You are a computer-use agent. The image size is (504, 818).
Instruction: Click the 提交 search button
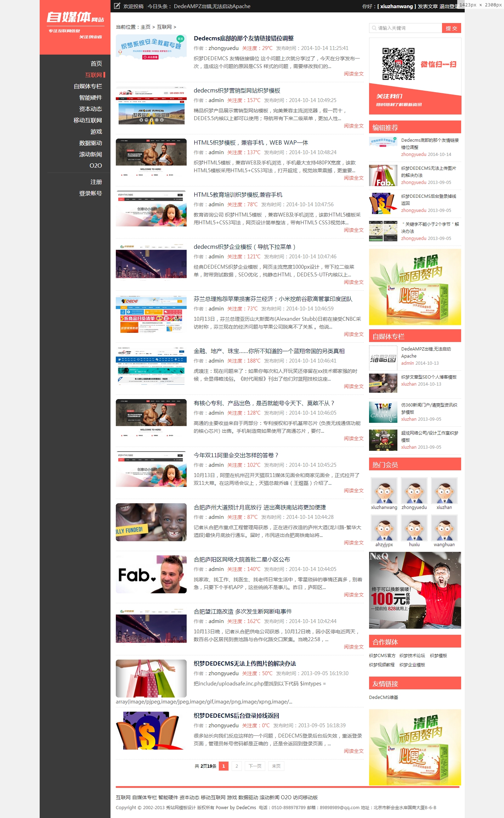451,28
